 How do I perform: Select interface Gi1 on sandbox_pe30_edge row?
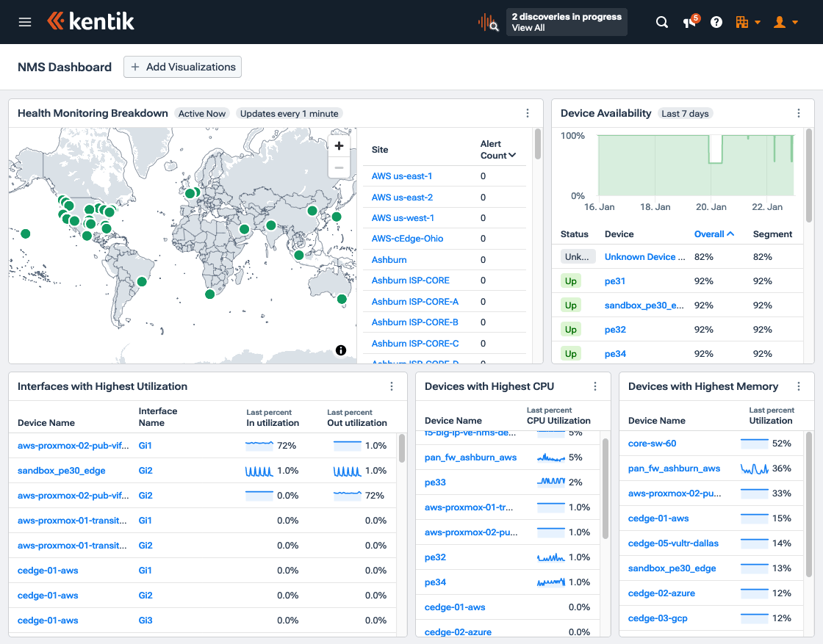coord(145,469)
